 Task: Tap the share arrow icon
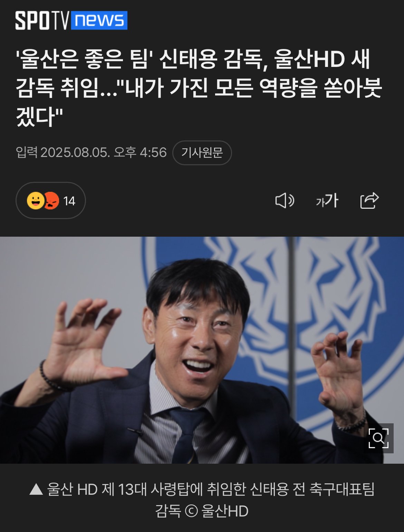(x=369, y=200)
